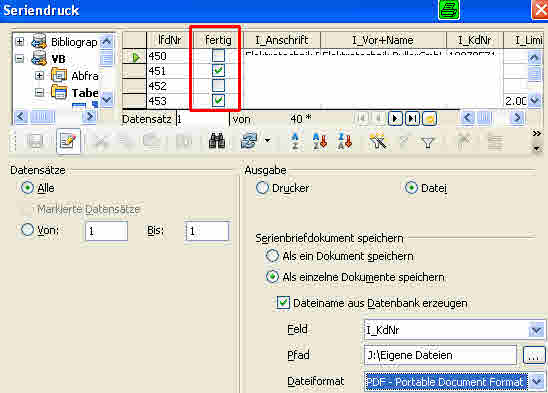
Task: Open the Feld dropdown showing I_KdNr
Action: tap(536, 330)
